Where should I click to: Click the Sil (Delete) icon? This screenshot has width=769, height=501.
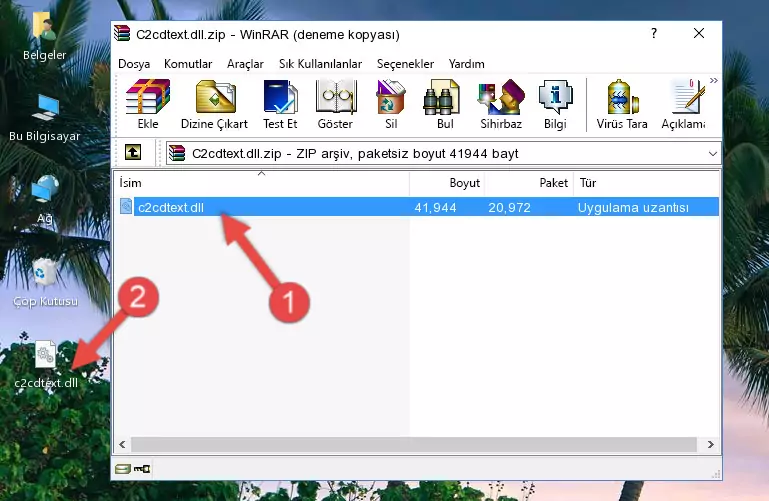(391, 104)
